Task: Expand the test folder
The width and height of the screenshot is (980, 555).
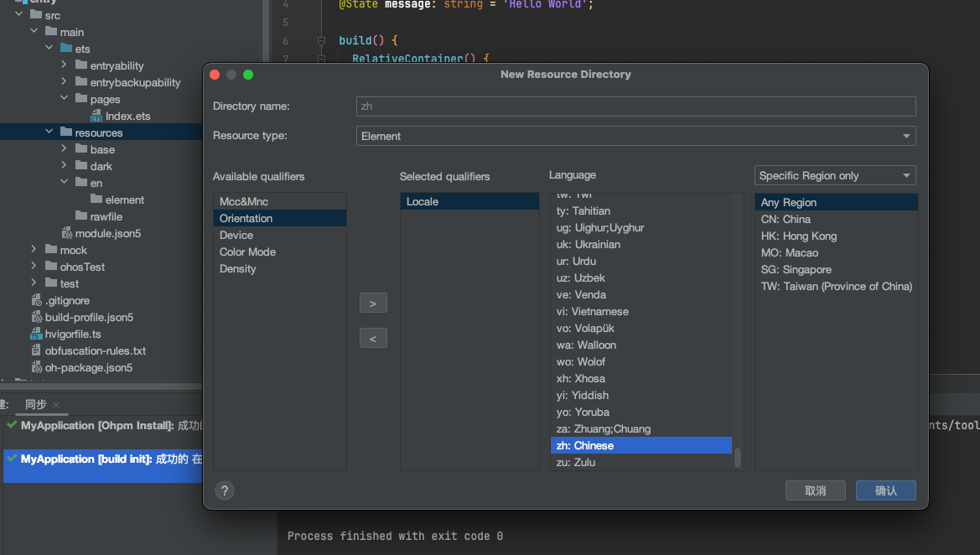Action: (34, 283)
